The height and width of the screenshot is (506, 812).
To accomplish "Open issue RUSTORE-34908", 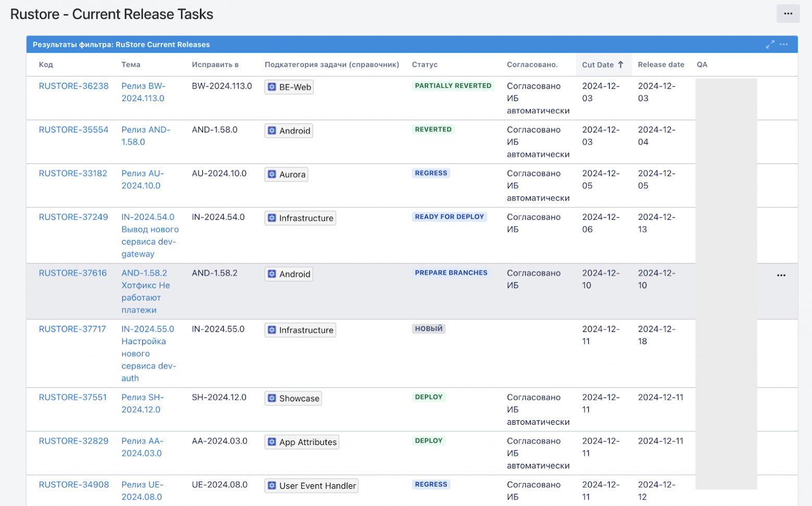I will (x=74, y=485).
